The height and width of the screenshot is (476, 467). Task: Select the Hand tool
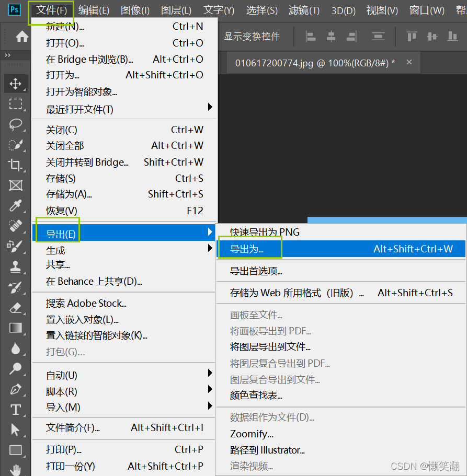point(16,469)
